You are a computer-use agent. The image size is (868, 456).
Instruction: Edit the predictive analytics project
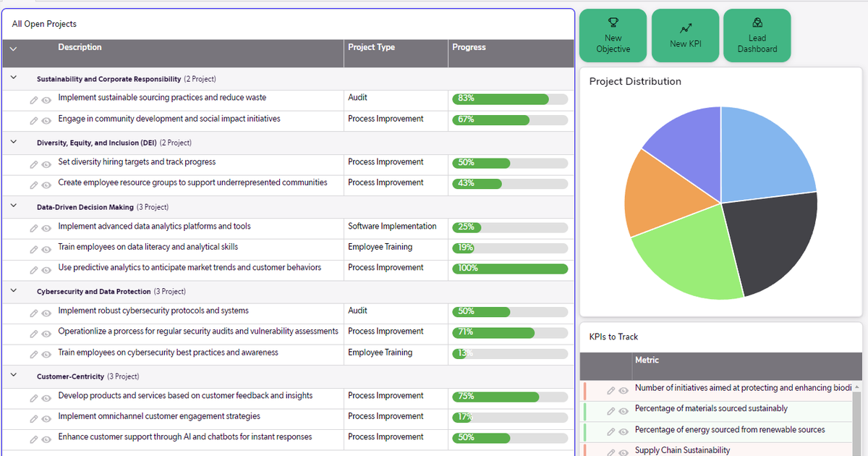pyautogui.click(x=33, y=271)
